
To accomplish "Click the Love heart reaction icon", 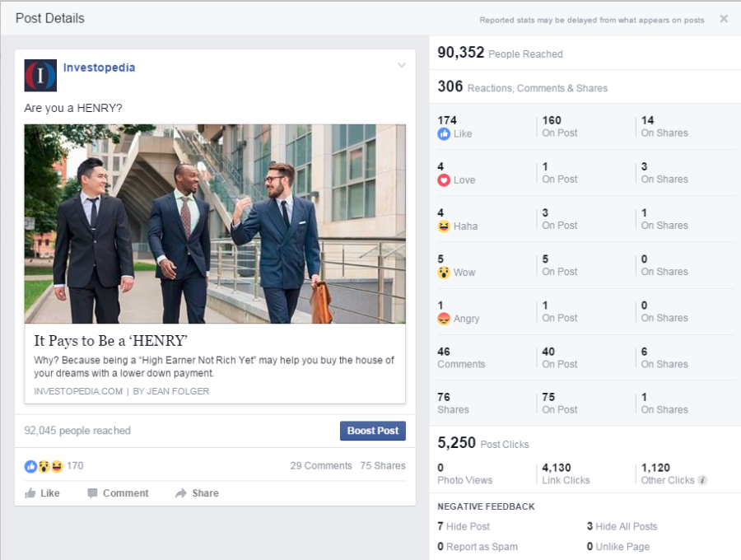I will pyautogui.click(x=444, y=180).
